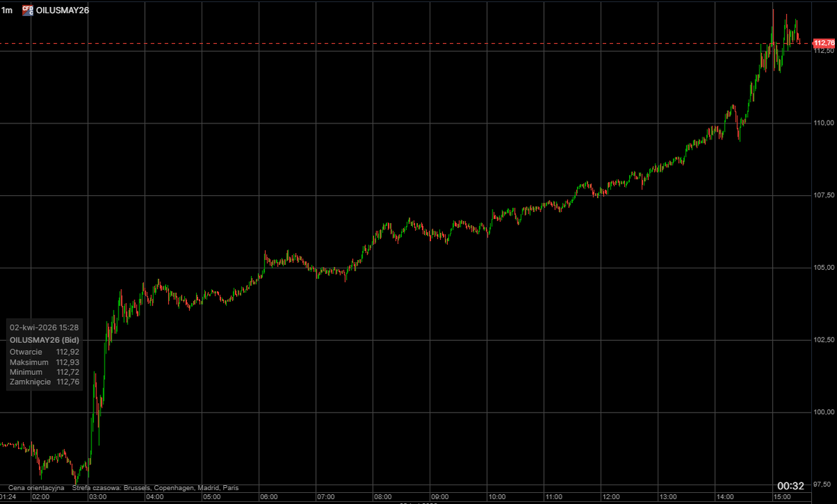
Task: Click the Maksimum 112,93 tooltip row
Action: coord(44,362)
